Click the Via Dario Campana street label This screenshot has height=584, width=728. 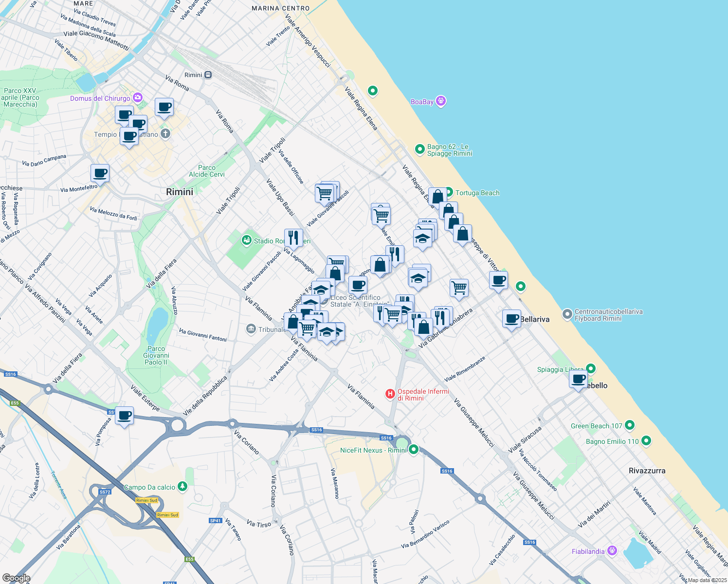tap(44, 160)
